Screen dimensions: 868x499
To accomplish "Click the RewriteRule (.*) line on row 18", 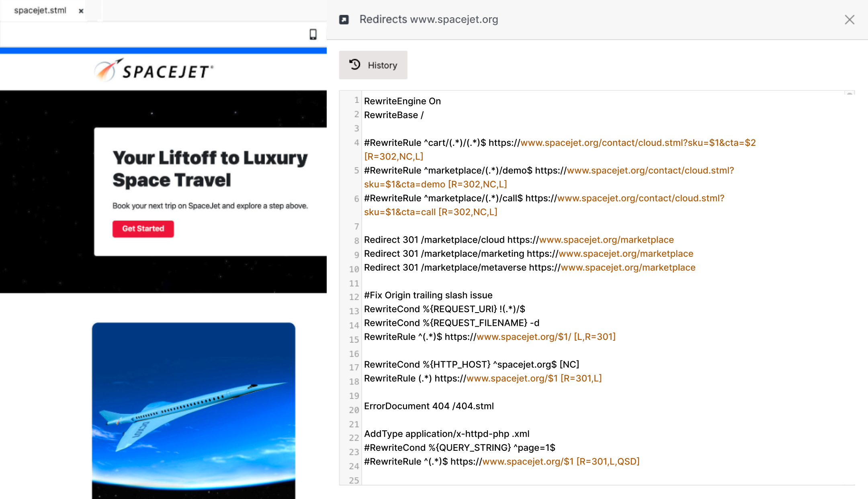I will click(x=483, y=378).
